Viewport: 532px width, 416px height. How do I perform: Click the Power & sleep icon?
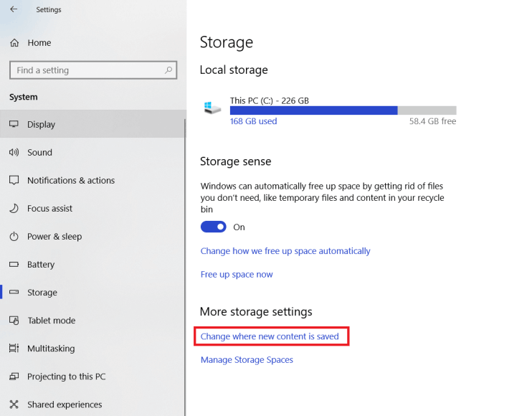[14, 236]
